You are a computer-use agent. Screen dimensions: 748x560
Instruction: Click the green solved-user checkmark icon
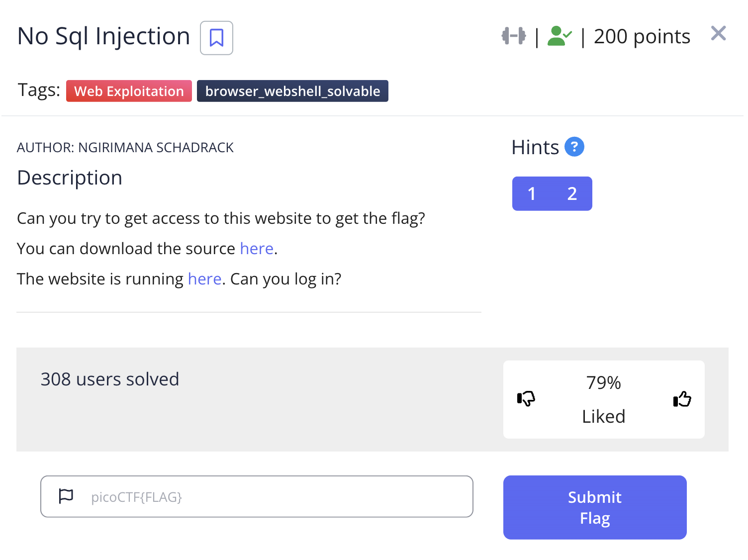pos(559,36)
